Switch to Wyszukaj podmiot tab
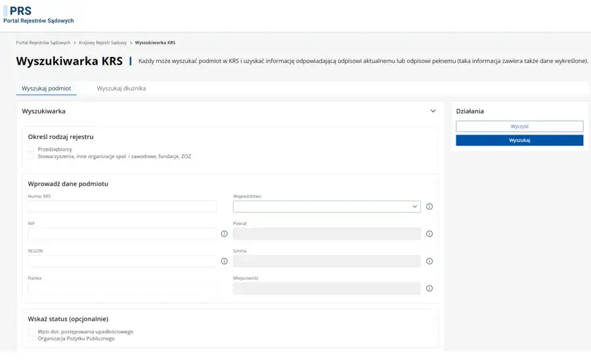 [47, 89]
